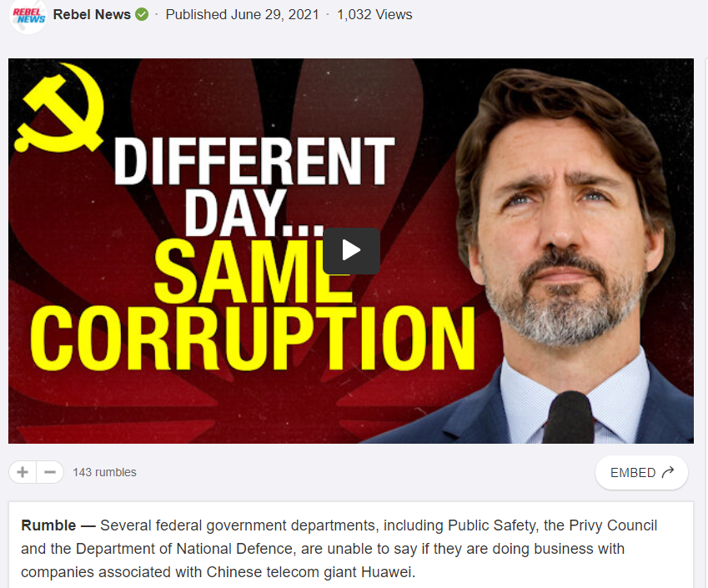Upvote with the plus rumble icon
The width and height of the screenshot is (708, 588).
click(x=23, y=472)
